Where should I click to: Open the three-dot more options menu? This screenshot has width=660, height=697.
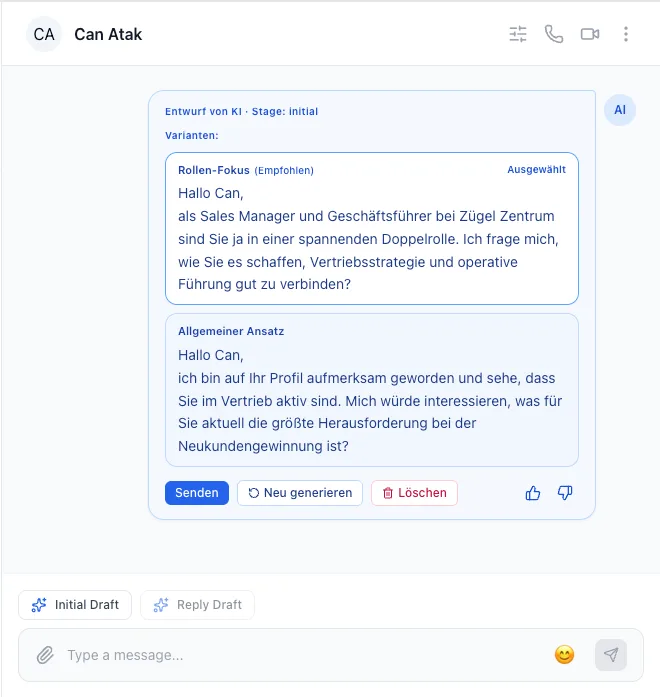626,34
